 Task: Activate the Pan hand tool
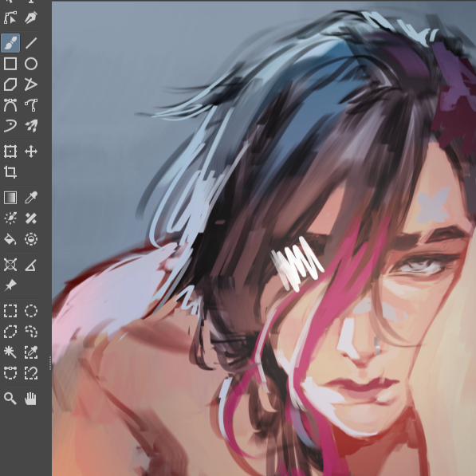tap(30, 399)
